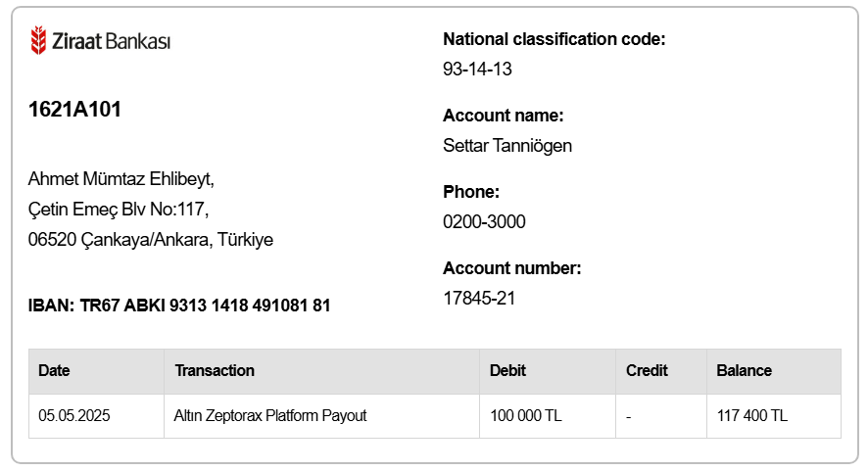The width and height of the screenshot is (868, 471).
Task: Click the national classification code value 93-14-13
Action: (x=477, y=70)
